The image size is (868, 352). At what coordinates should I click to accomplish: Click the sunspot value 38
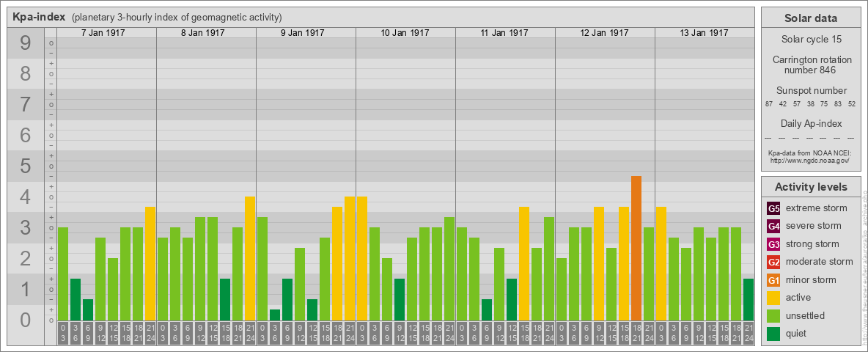810,104
